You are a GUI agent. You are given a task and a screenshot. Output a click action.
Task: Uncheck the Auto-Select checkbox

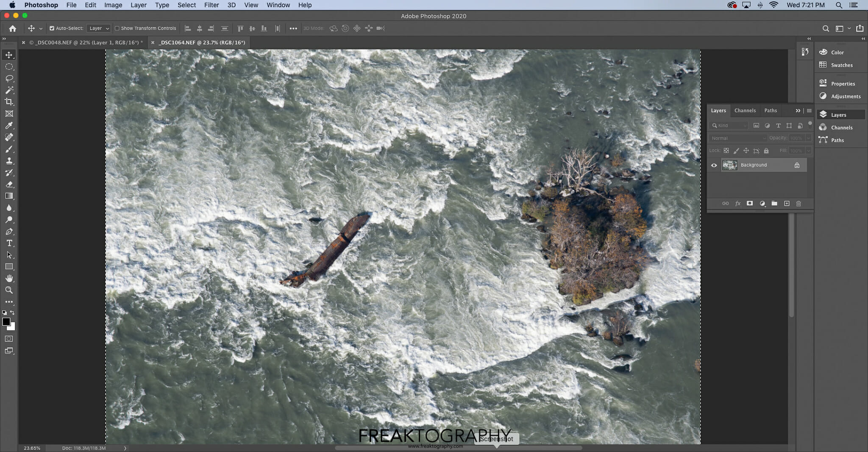pos(52,28)
